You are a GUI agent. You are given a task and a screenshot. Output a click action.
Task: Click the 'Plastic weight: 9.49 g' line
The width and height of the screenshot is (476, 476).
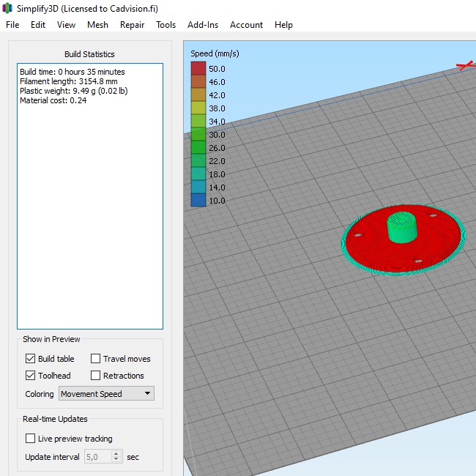tap(74, 91)
